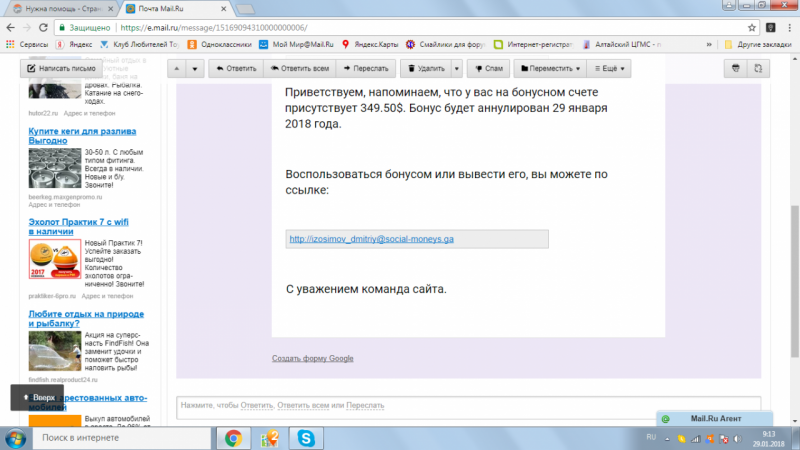
Task: Bookmark this page with the star icon
Action: (x=752, y=28)
